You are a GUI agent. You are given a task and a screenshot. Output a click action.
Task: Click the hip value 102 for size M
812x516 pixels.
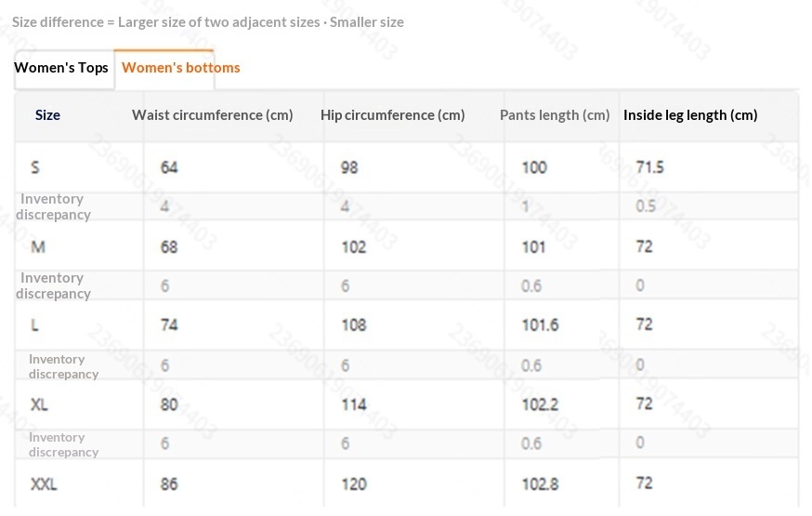coord(354,246)
